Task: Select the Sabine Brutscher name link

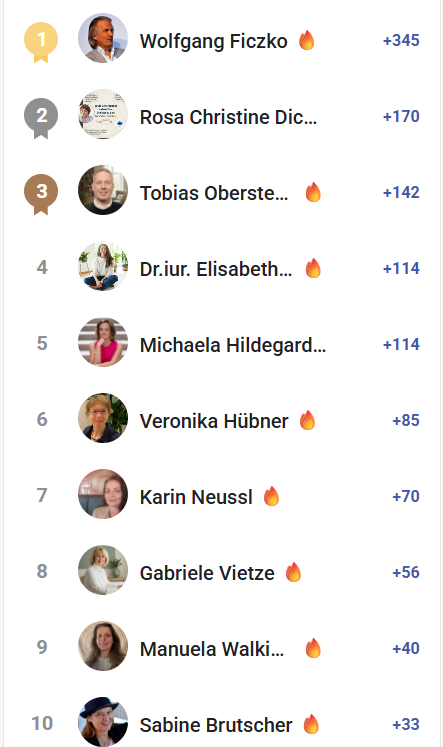Action: [216, 725]
